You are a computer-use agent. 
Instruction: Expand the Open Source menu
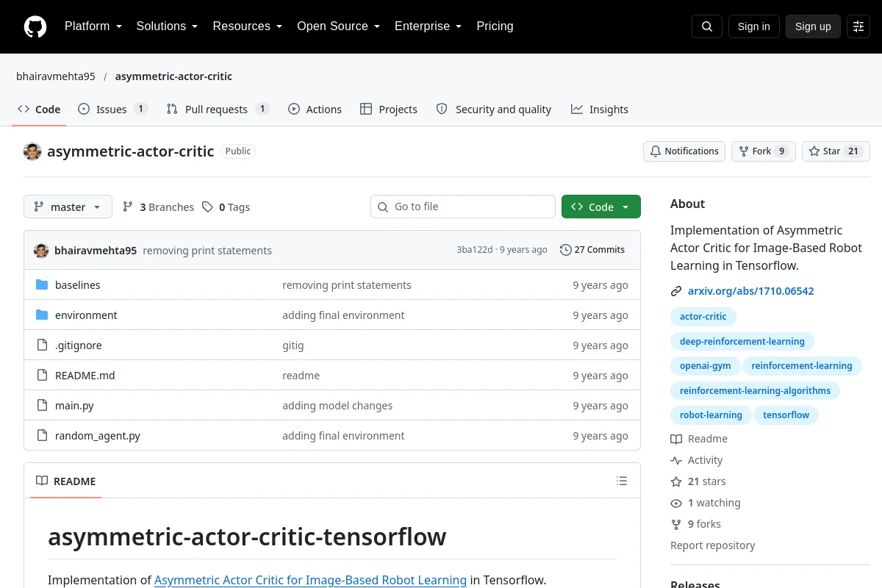click(x=338, y=26)
